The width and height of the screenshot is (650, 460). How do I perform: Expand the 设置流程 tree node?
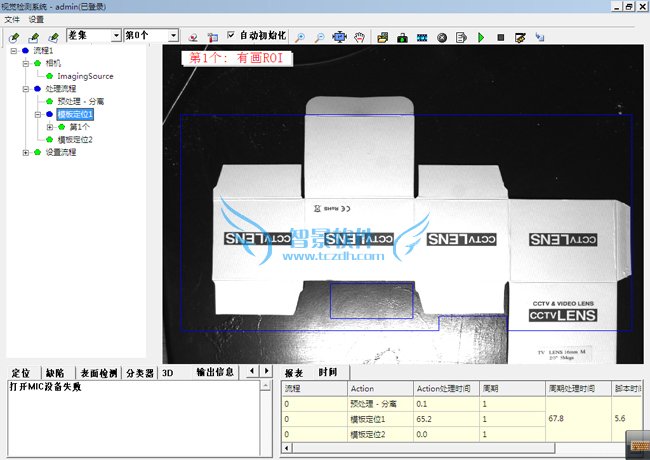(x=26, y=153)
